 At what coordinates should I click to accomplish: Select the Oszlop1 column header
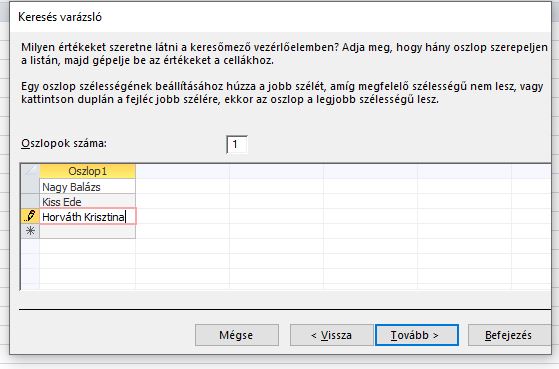(x=87, y=171)
